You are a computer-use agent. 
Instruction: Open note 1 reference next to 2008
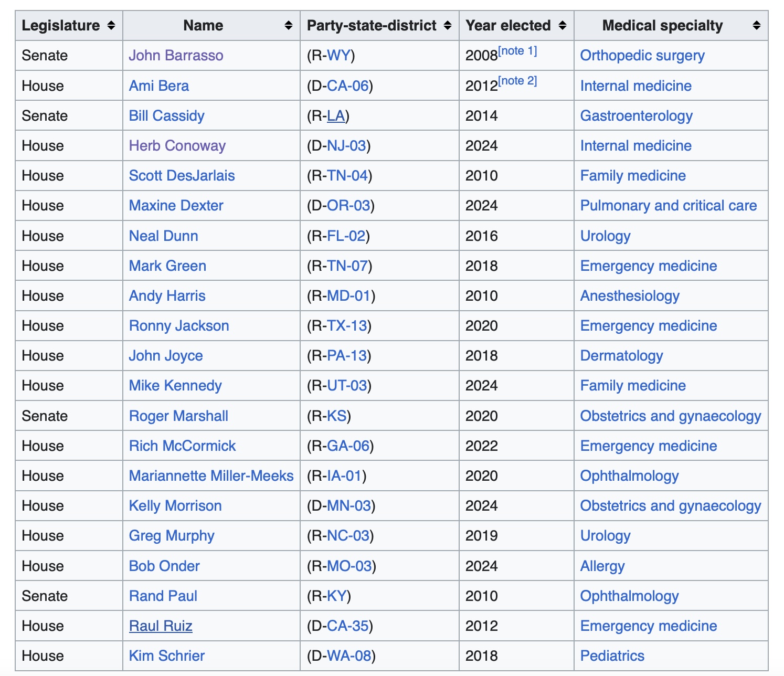point(517,51)
